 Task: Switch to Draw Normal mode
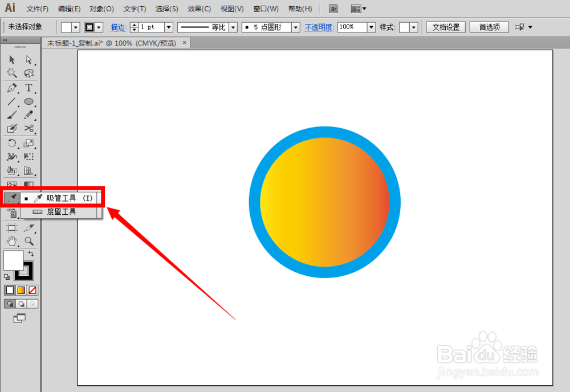click(10, 304)
